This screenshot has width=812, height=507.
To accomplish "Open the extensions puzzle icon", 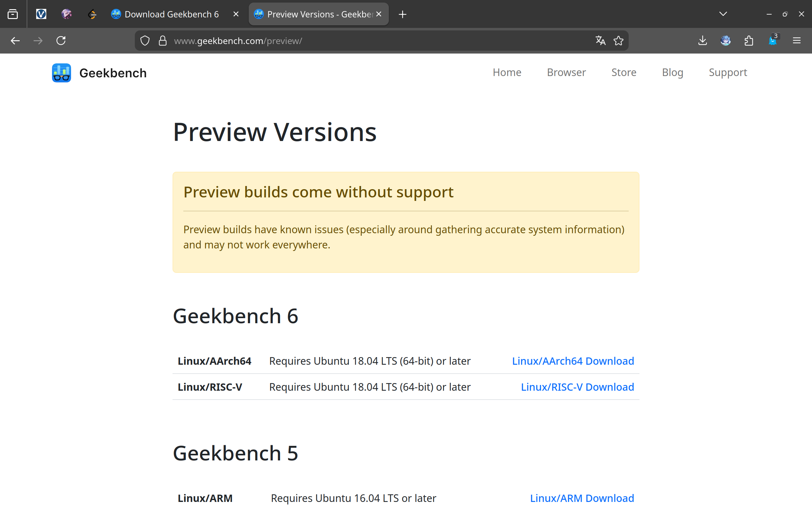I will (x=749, y=41).
